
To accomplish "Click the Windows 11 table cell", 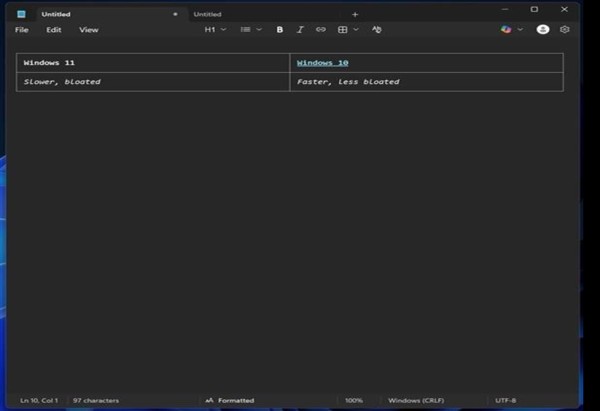I will pyautogui.click(x=153, y=63).
